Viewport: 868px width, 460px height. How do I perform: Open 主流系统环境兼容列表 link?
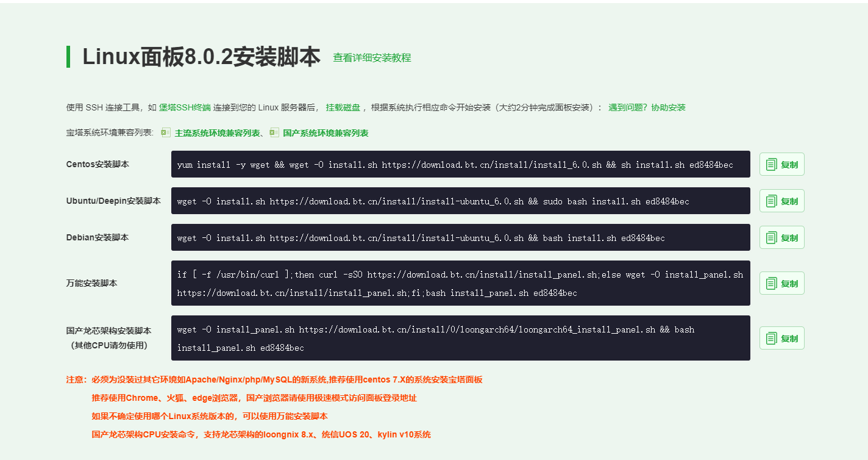[x=218, y=133]
